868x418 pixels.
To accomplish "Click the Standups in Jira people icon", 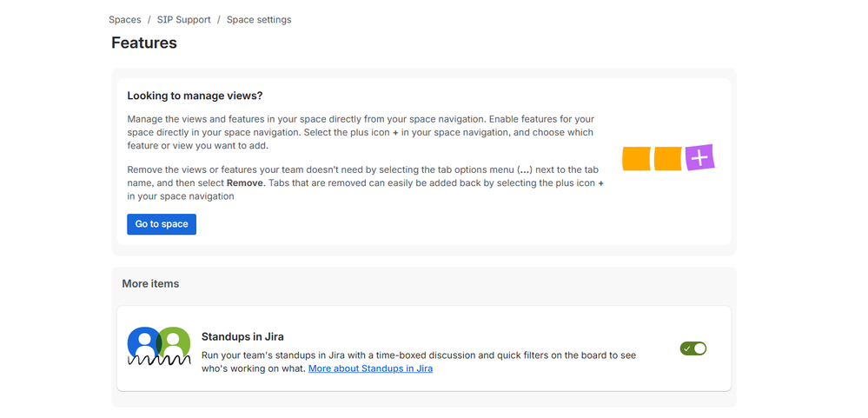I will [x=159, y=346].
